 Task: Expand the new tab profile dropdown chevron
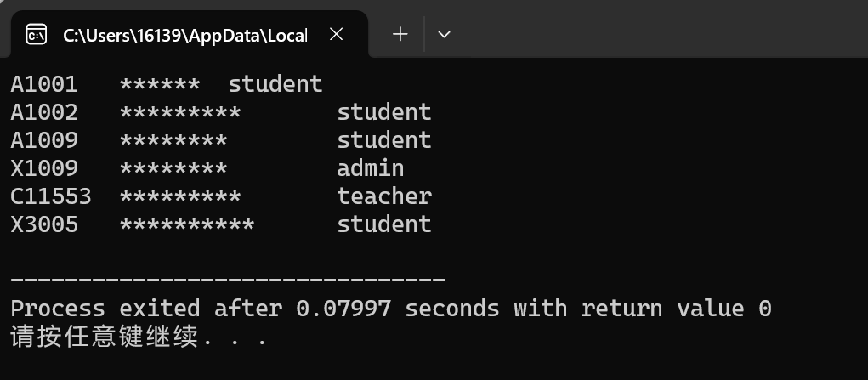(443, 34)
